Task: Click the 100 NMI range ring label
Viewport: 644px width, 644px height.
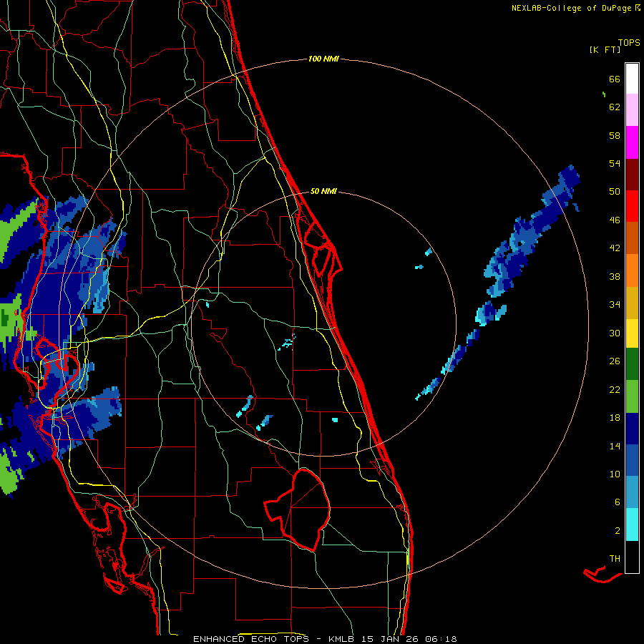Action: coord(323,59)
